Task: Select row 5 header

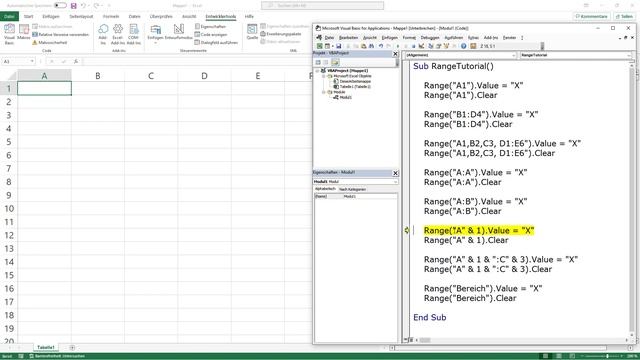Action: 9,142
